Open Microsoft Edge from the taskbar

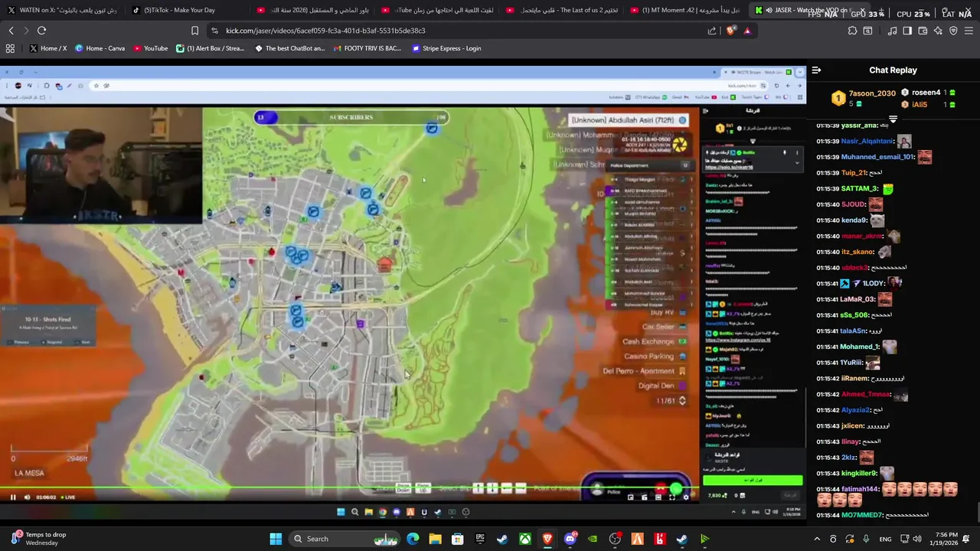413,539
